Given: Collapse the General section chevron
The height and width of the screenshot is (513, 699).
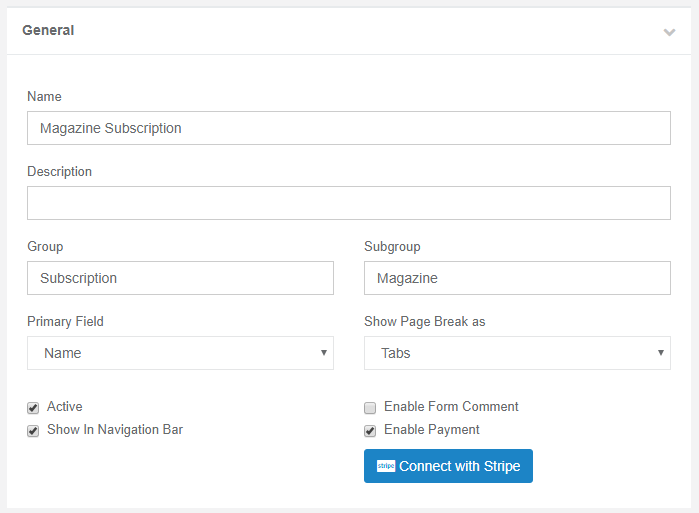Looking at the screenshot, I should 669,32.
